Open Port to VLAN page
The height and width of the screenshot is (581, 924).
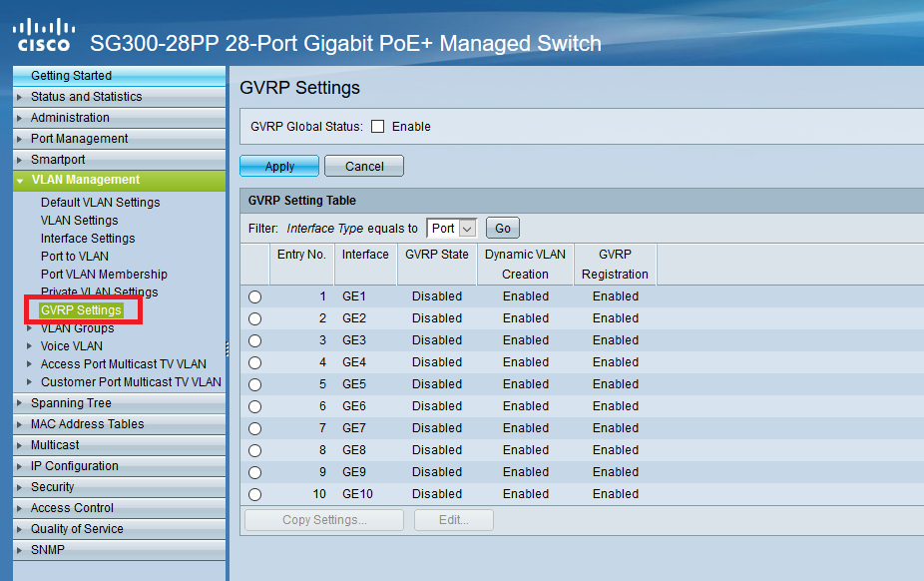coord(74,257)
